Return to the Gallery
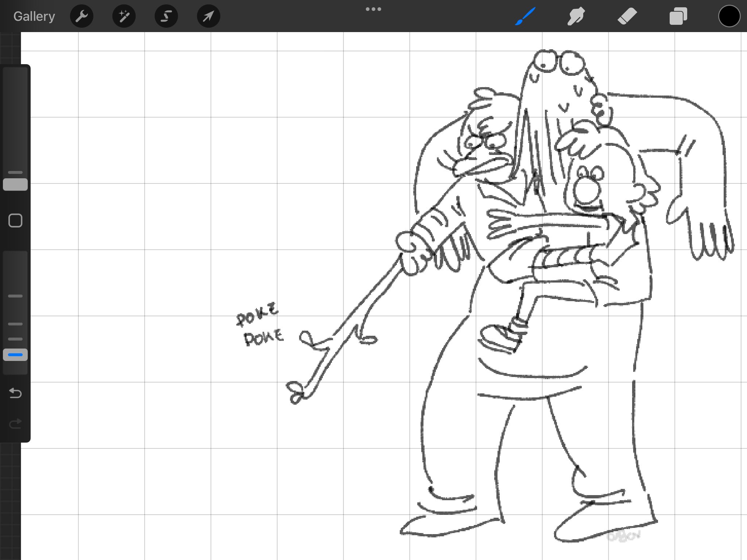Screen dimensions: 747x560 click(x=34, y=16)
